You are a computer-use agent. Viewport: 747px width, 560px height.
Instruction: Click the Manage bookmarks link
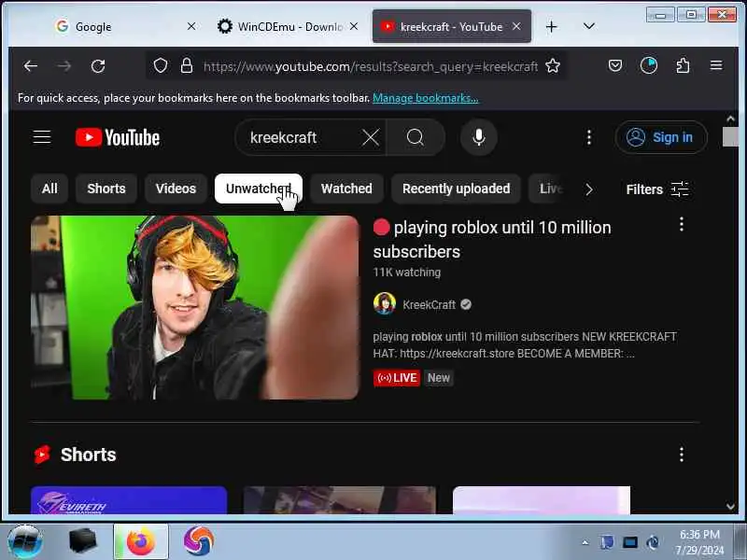pyautogui.click(x=426, y=98)
